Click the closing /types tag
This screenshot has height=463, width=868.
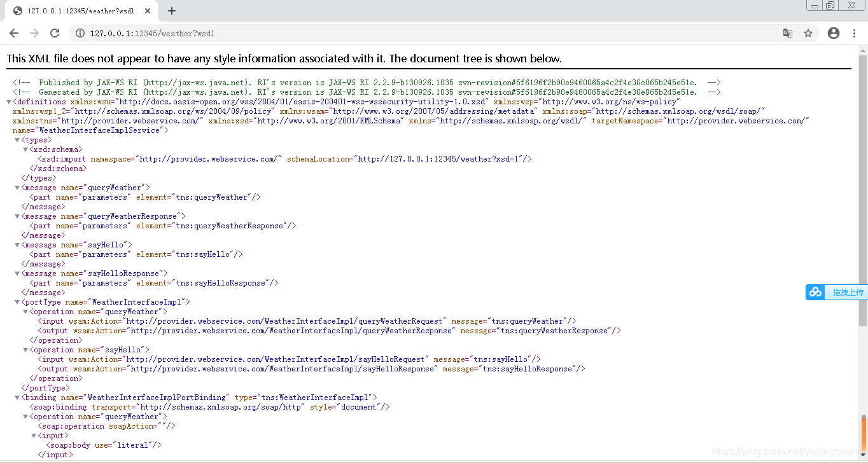pos(39,178)
